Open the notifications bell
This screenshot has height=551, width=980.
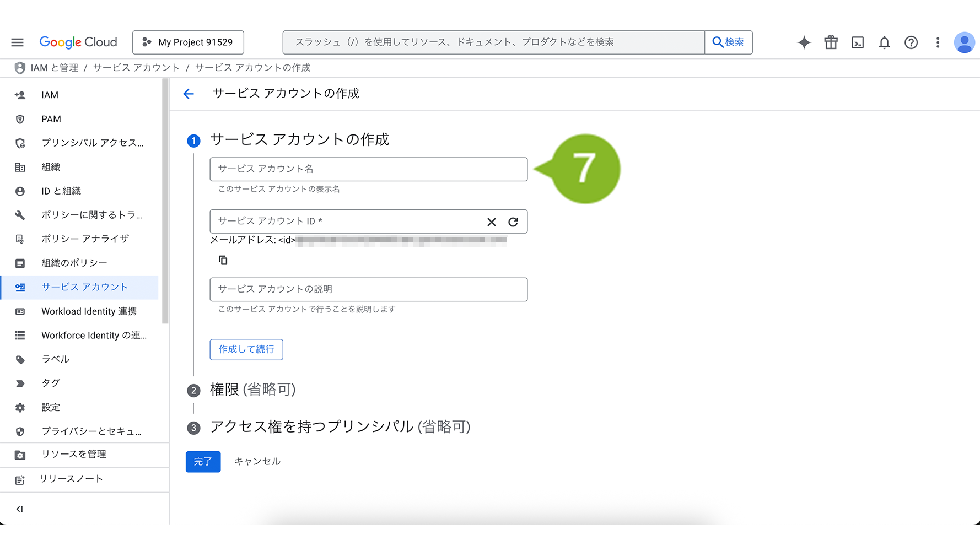(884, 42)
